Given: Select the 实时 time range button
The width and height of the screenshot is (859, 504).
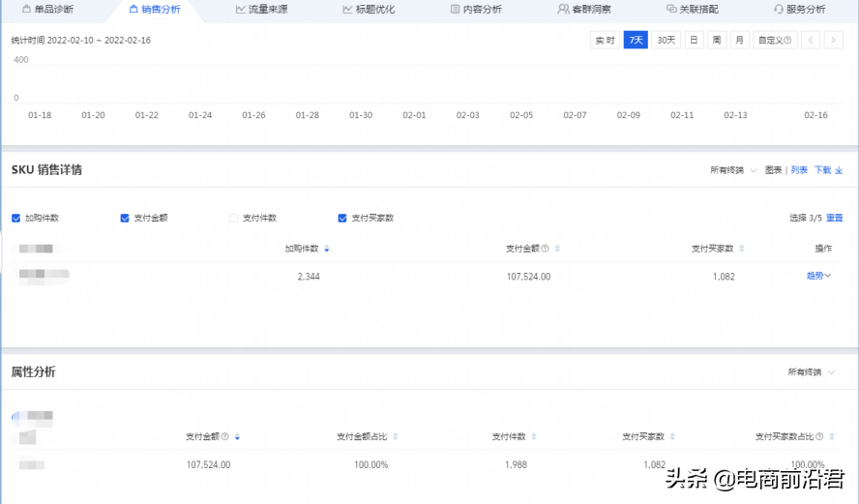Looking at the screenshot, I should pos(605,40).
